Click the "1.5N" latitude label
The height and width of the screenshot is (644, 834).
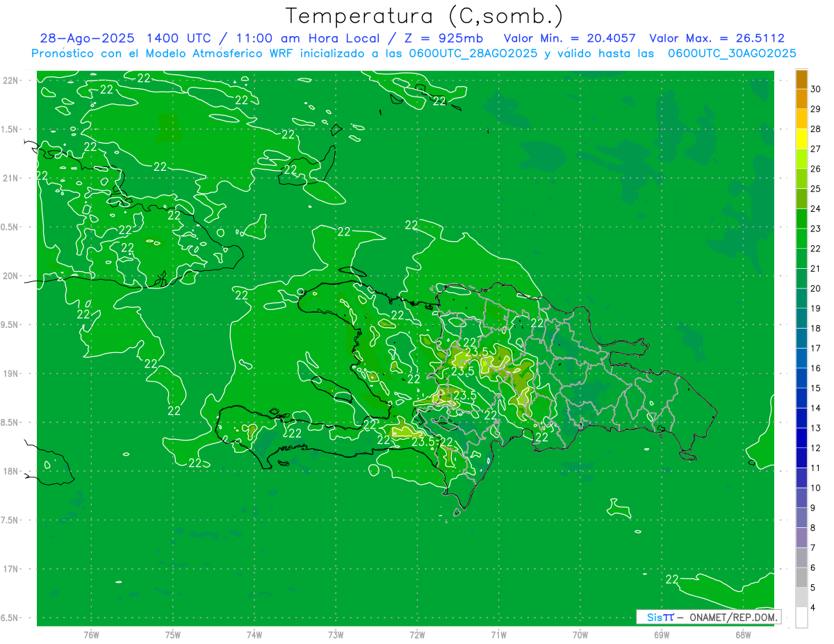(11, 129)
